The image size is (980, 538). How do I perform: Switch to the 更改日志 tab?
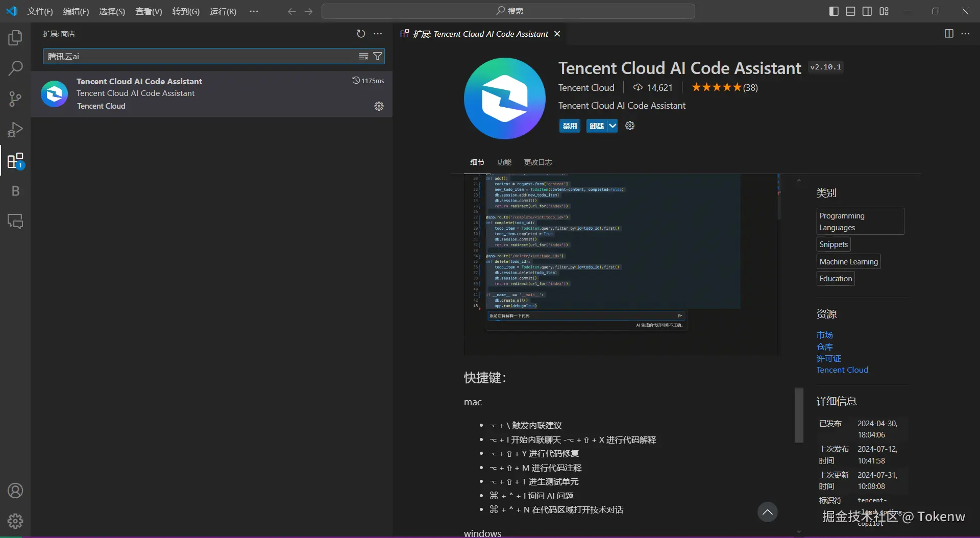pos(538,162)
